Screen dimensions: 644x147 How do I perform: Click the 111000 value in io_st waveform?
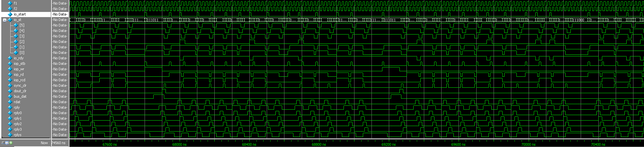point(578,20)
